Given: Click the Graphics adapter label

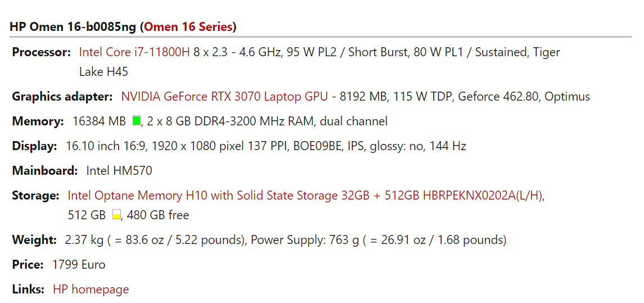Looking at the screenshot, I should click(62, 96).
